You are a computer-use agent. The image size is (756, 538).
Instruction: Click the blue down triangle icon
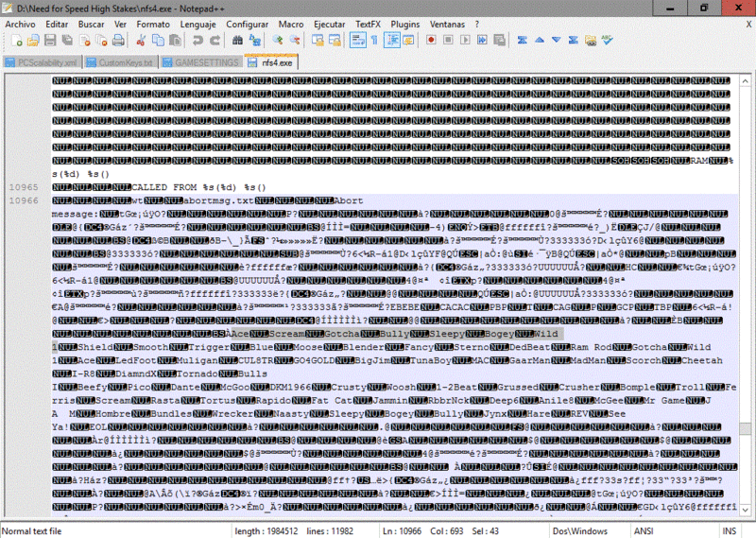pyautogui.click(x=557, y=41)
